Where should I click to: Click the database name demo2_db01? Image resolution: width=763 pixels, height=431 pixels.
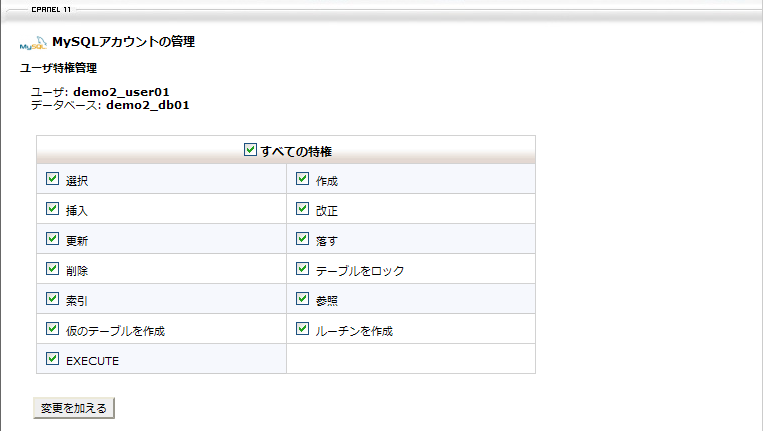click(148, 104)
